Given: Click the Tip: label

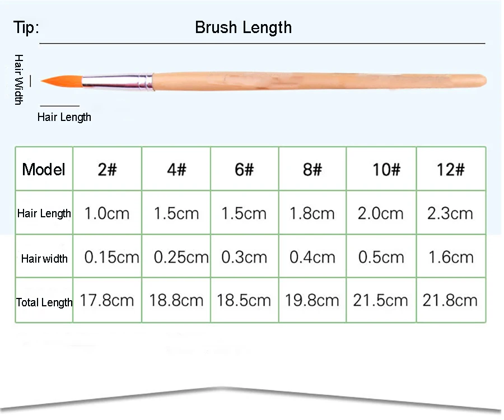Looking at the screenshot, I should (x=26, y=27).
